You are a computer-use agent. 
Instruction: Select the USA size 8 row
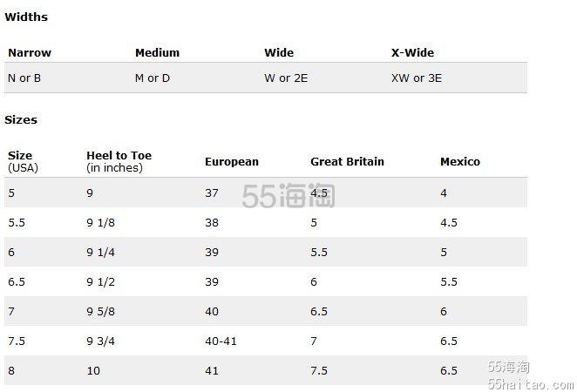point(266,370)
